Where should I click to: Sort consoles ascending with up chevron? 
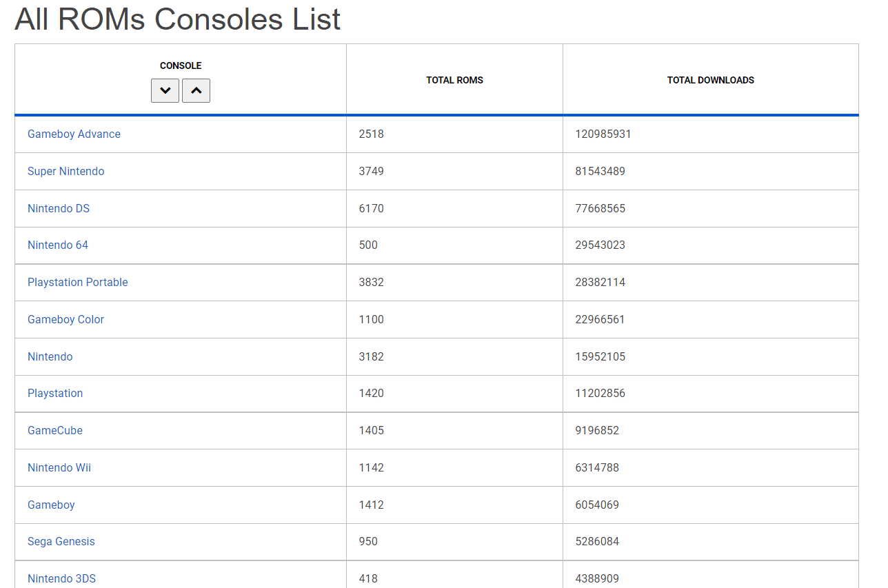tap(196, 90)
